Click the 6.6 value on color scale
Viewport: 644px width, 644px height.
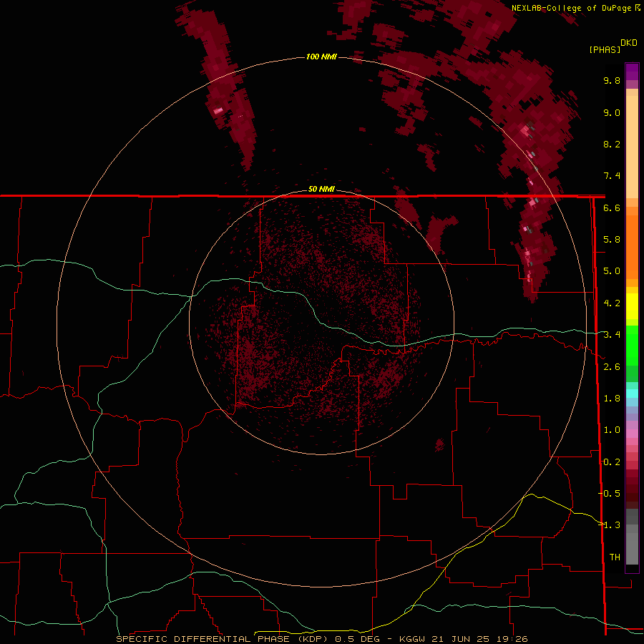pyautogui.click(x=612, y=208)
